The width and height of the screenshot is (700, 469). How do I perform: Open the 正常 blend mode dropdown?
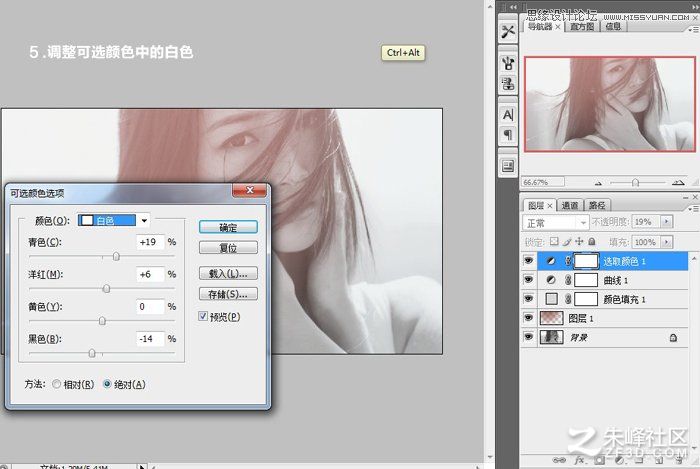click(x=555, y=222)
